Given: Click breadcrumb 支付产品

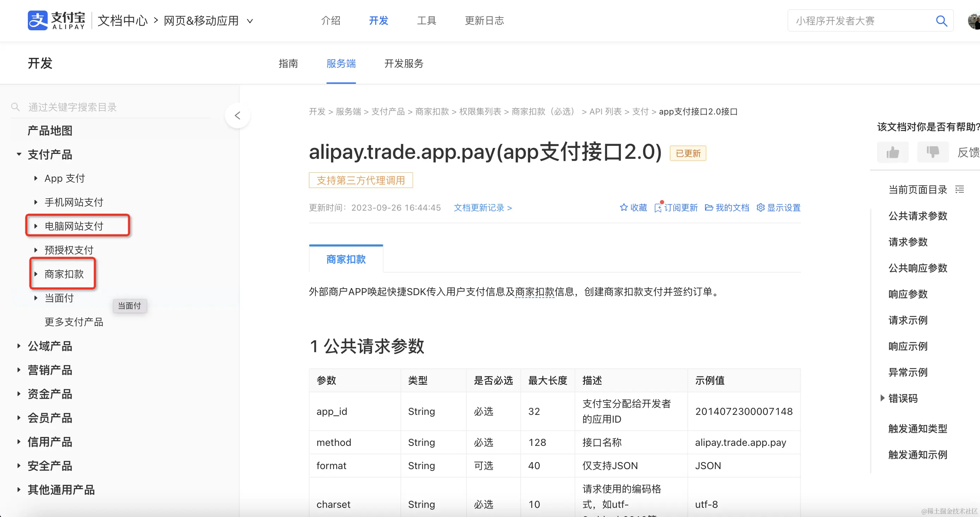Looking at the screenshot, I should 388,111.
